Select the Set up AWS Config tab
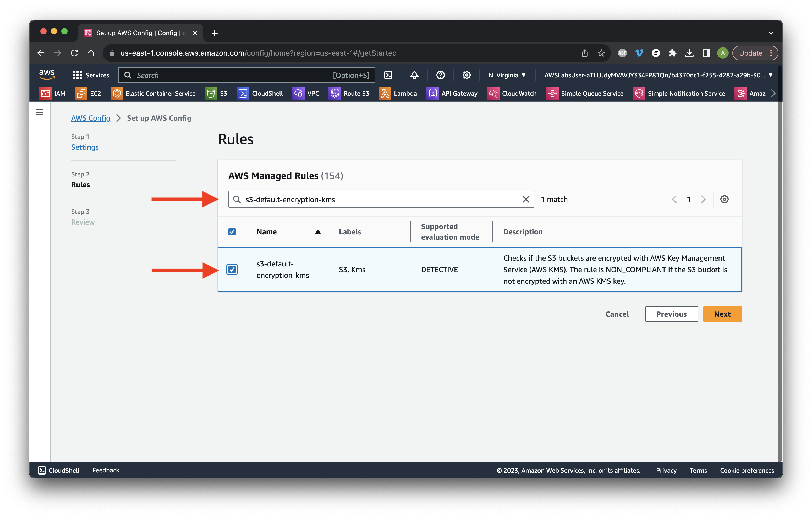The image size is (812, 517). 140,33
